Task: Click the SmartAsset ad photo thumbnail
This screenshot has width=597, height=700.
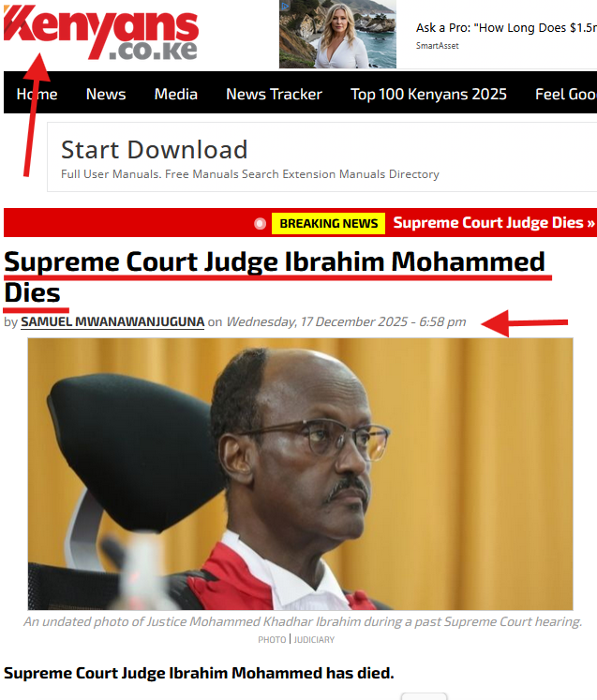Action: point(337,35)
